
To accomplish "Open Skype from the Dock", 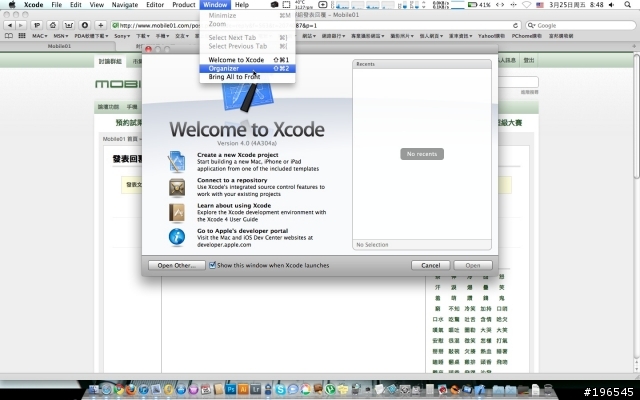I will point(280,389).
